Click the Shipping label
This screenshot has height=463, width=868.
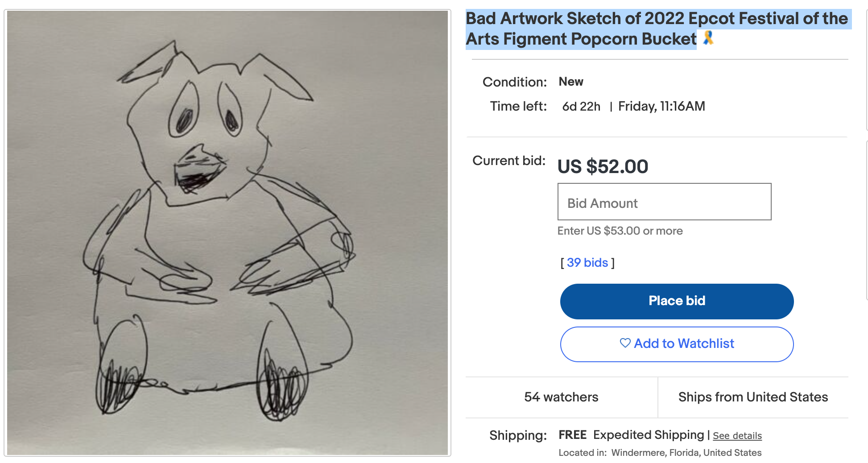click(x=518, y=435)
